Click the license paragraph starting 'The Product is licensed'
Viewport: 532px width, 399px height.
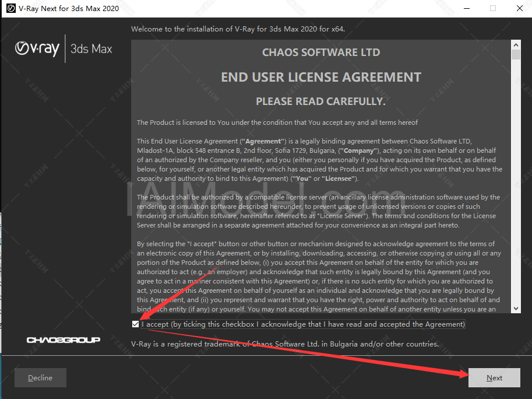[277, 123]
